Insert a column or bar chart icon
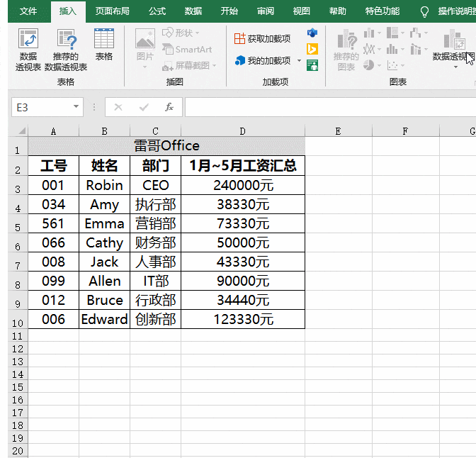Image resolution: width=476 pixels, height=458 pixels. tap(369, 33)
